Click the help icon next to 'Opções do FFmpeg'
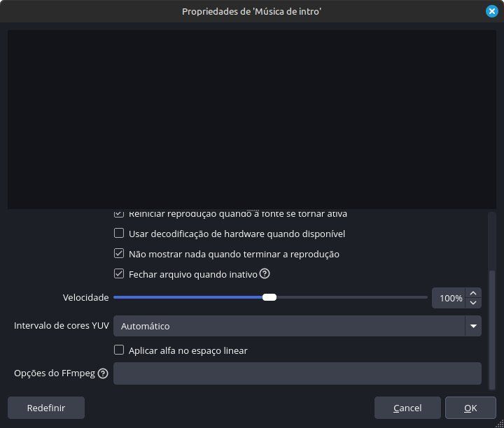Viewport: 504px width, 428px height. [103, 373]
